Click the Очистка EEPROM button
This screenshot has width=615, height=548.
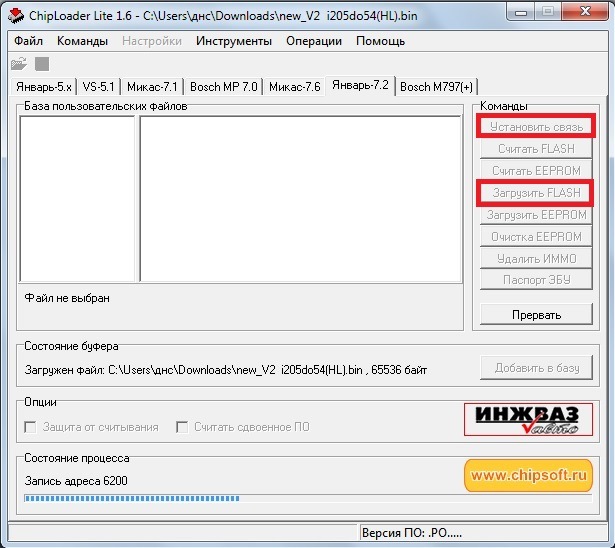pos(536,237)
